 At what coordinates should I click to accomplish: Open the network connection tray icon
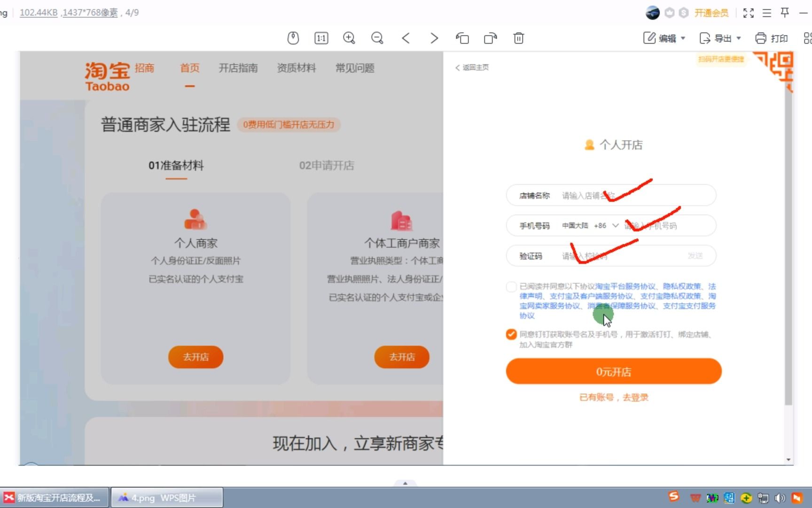[763, 498]
